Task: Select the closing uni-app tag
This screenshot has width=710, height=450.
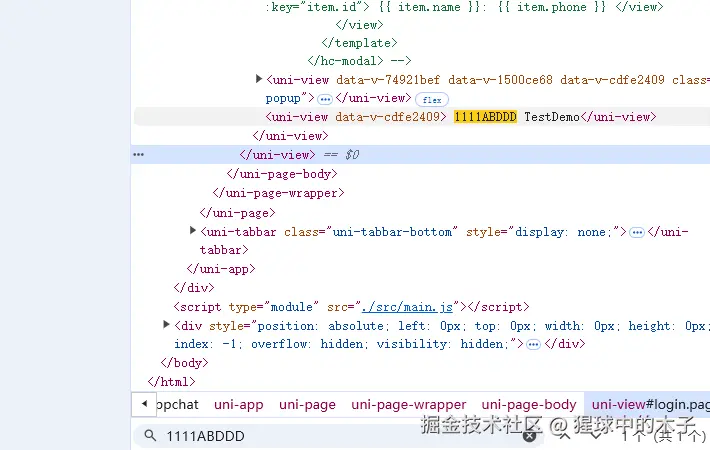Action: 221,269
